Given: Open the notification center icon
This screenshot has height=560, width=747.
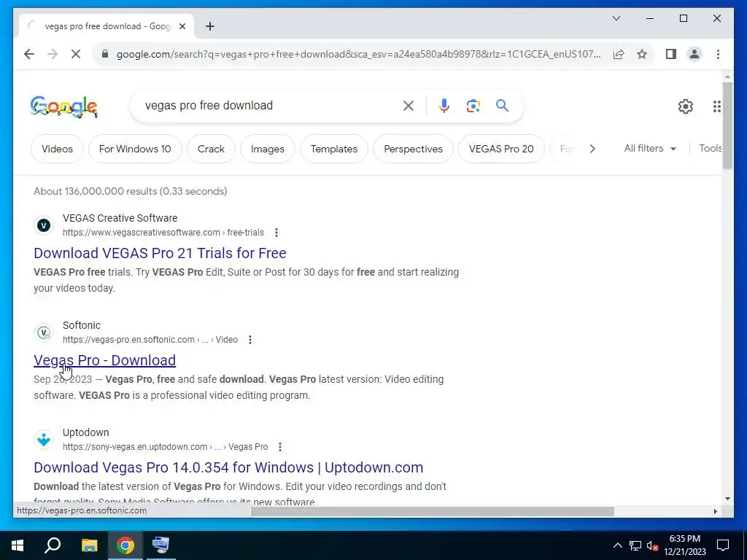Looking at the screenshot, I should coord(723,545).
